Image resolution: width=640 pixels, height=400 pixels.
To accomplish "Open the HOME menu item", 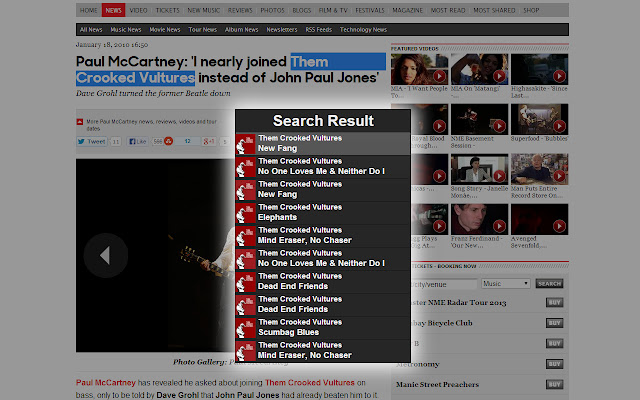I will 89,10.
